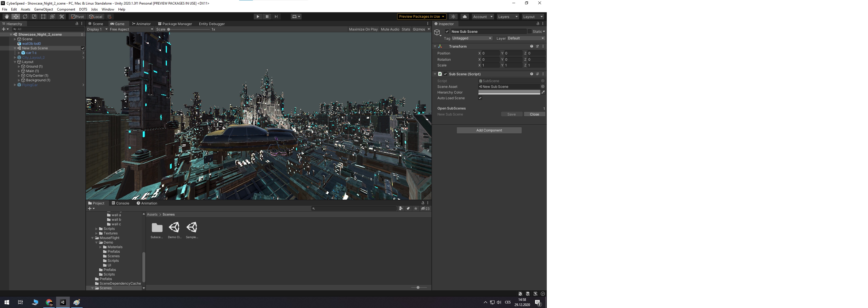The image size is (868, 308).
Task: Lock the Hierarchy panel
Action: (77, 24)
